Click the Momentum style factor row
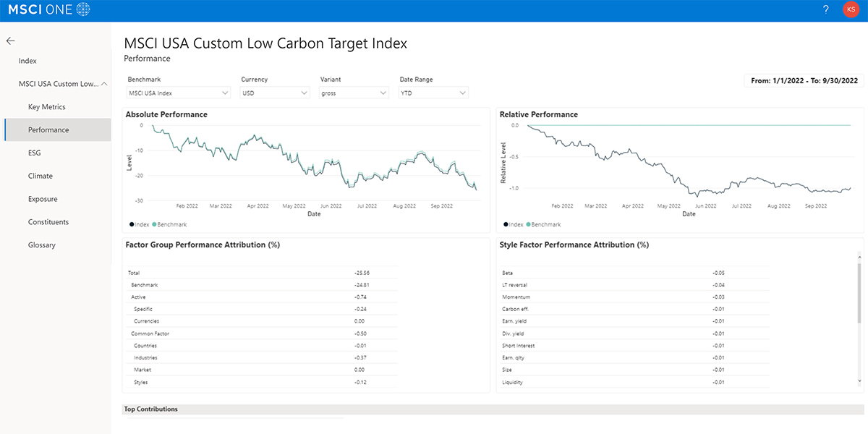Image resolution: width=868 pixels, height=434 pixels. pyautogui.click(x=635, y=297)
